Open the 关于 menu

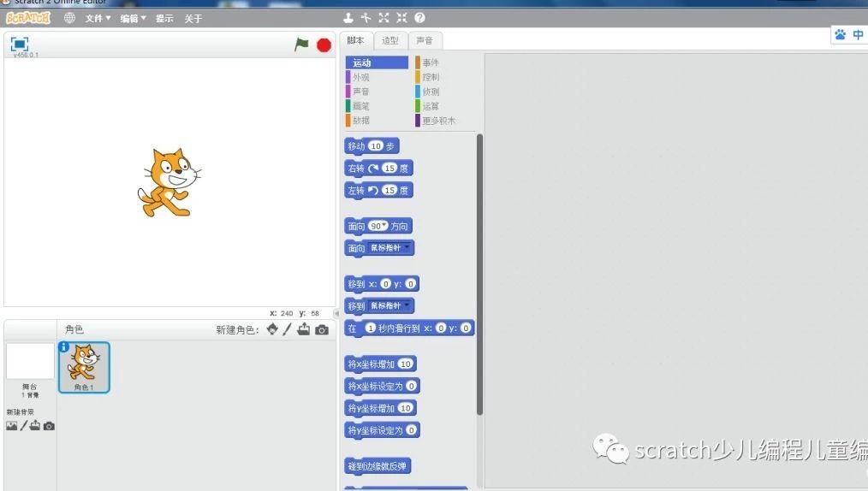[193, 18]
